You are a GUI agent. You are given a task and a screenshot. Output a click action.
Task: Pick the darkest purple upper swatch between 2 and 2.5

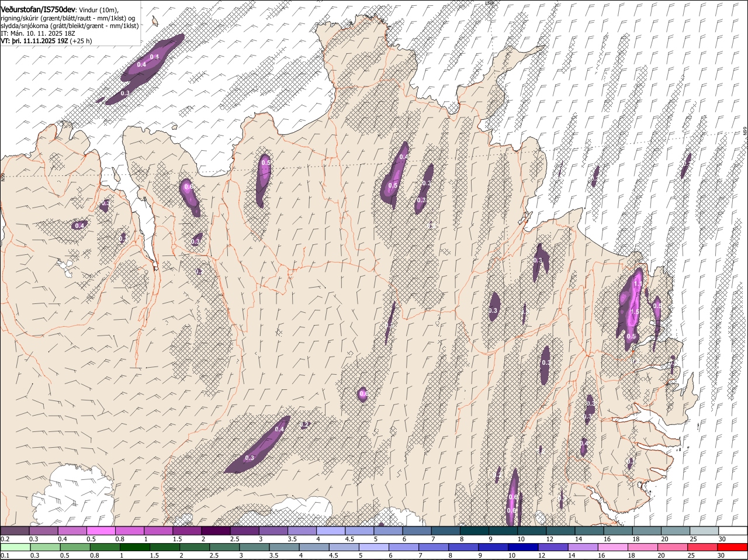(216, 530)
